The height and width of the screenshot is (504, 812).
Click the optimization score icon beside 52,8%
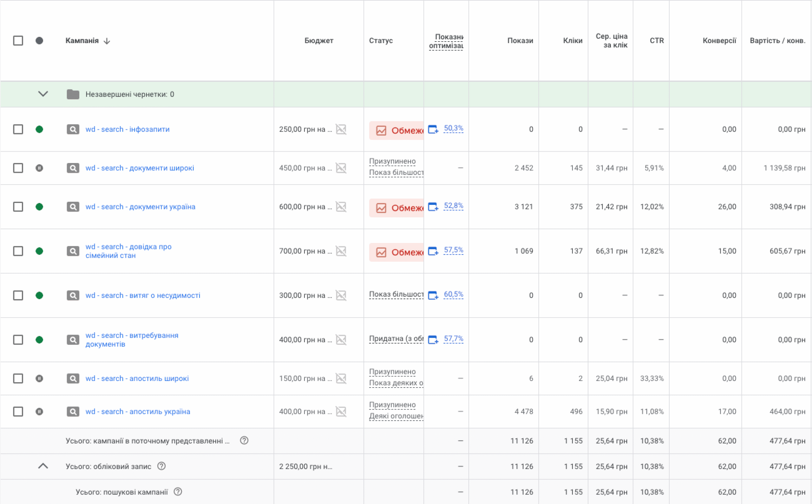pyautogui.click(x=433, y=207)
